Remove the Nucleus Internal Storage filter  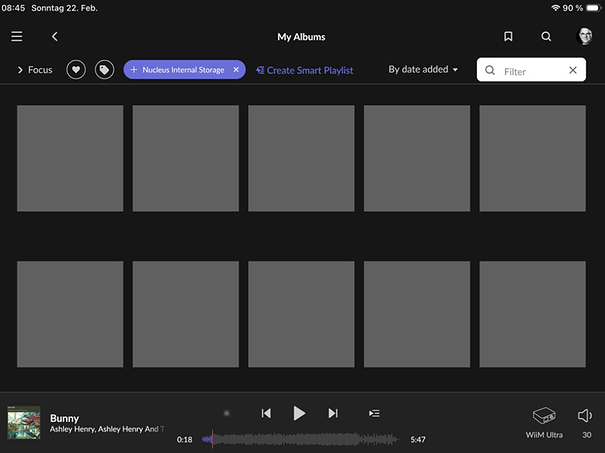tap(236, 70)
